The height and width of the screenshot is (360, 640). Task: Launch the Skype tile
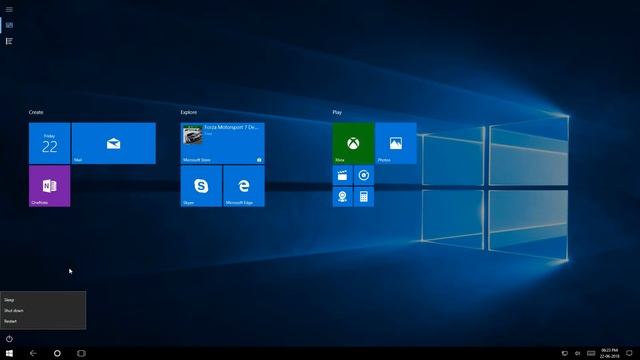coord(201,186)
